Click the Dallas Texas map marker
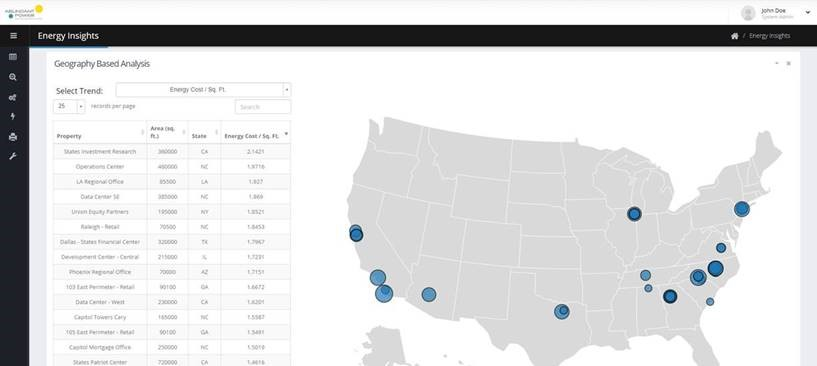Screen dimensions: 817x366 [x=562, y=312]
